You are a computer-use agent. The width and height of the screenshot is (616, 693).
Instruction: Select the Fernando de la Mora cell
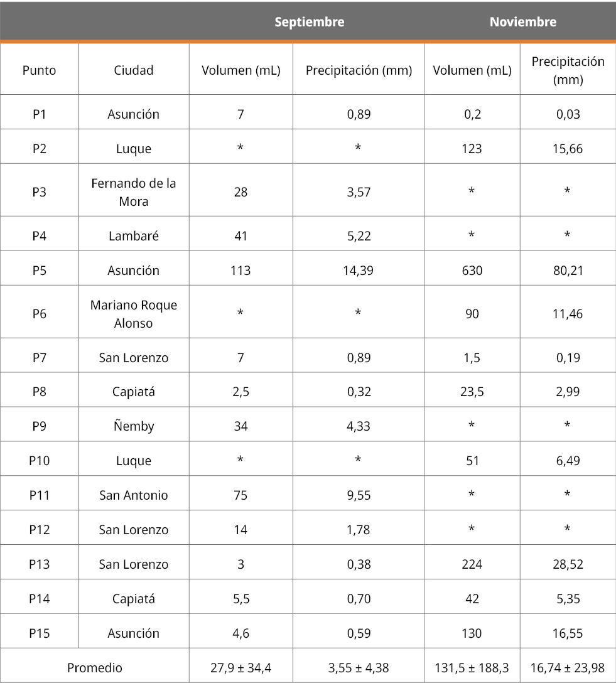coord(134,192)
